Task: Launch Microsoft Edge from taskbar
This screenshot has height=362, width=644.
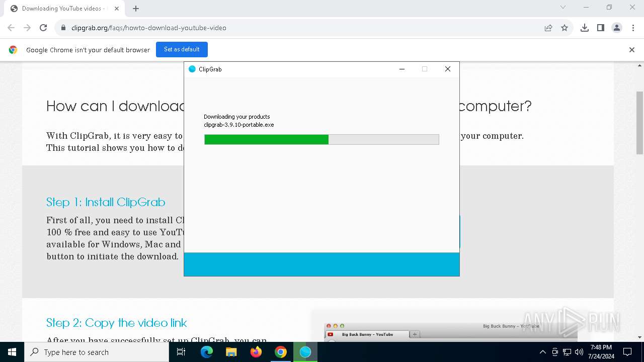Action: tap(207, 352)
